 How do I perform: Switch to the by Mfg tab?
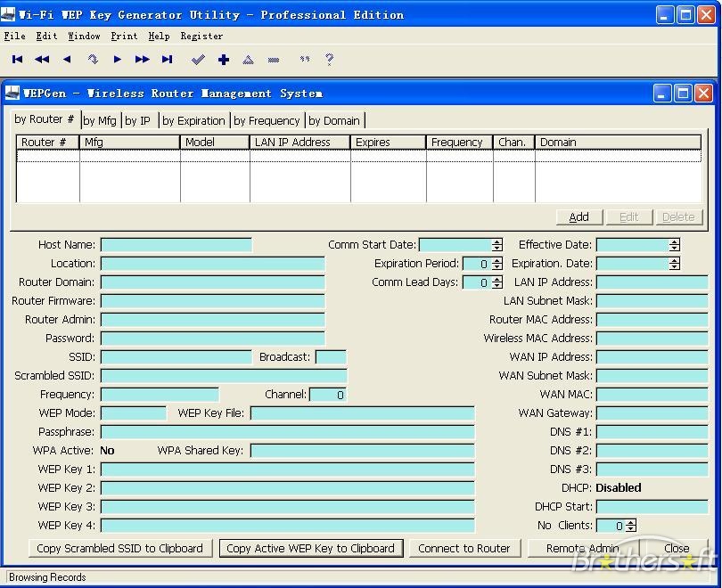tap(100, 120)
